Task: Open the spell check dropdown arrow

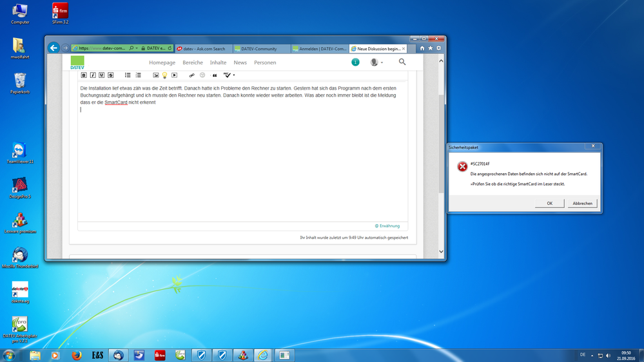Action: 234,75
